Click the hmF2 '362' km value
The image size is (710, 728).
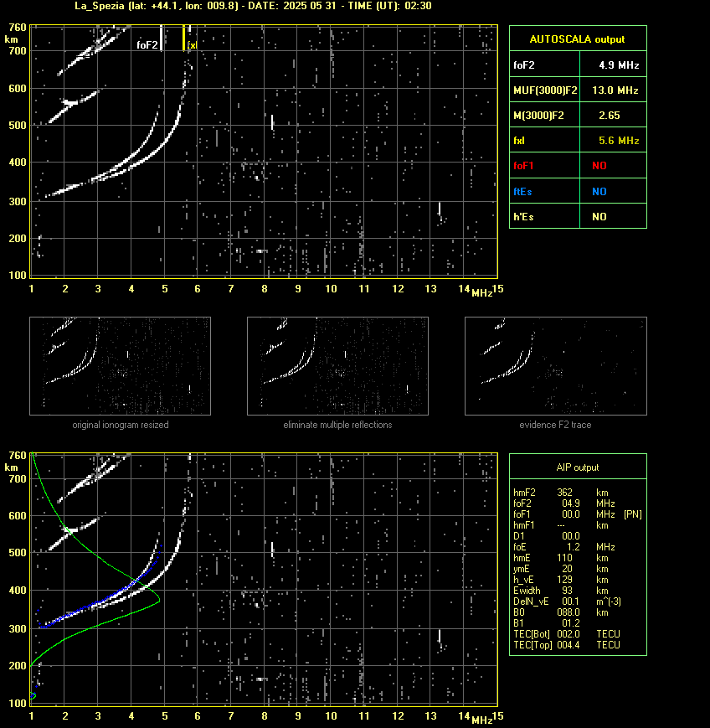tap(564, 492)
